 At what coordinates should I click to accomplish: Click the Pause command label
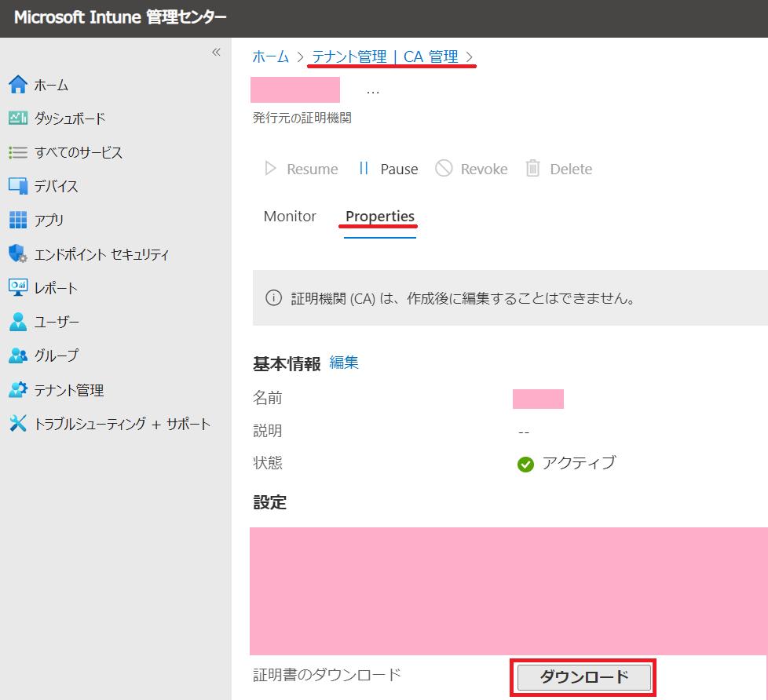(399, 170)
